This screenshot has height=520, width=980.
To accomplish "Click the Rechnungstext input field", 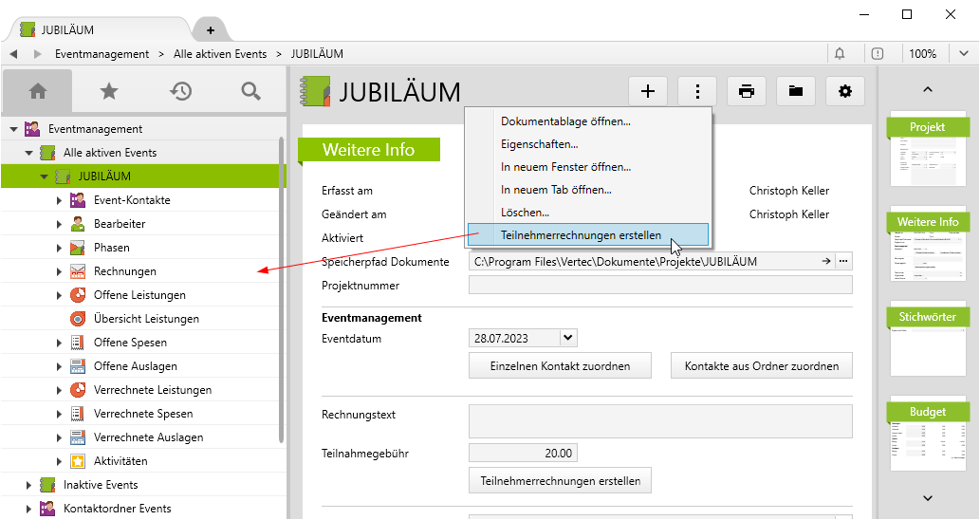I will pyautogui.click(x=660, y=421).
